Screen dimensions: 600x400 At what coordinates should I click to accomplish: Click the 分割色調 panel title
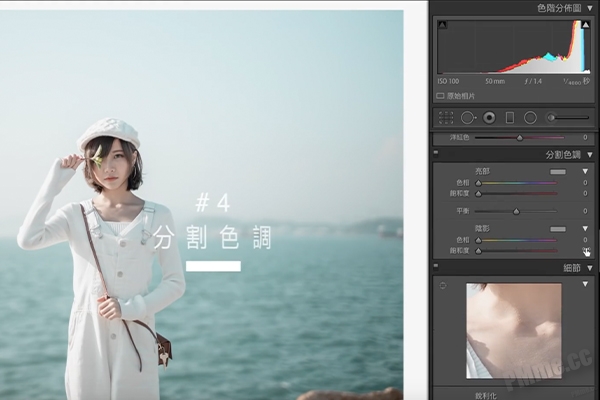coord(563,155)
